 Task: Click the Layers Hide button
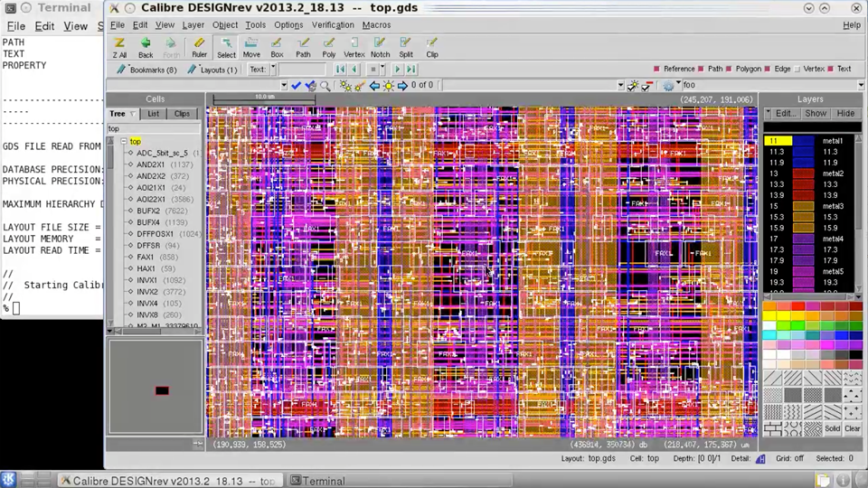pos(845,113)
